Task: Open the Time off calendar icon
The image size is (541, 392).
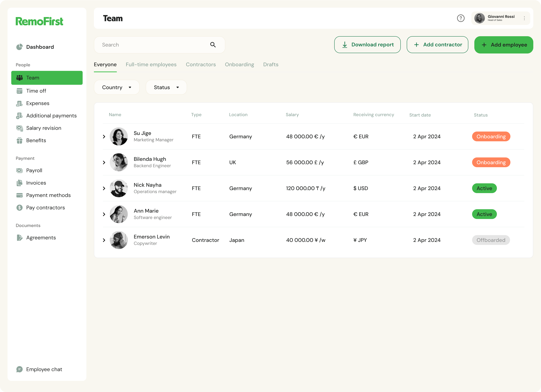Action: pos(20,91)
